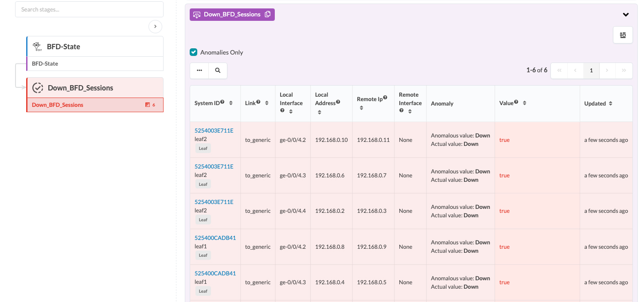Viewport: 644px width, 302px height.
Task: Go to page 1 in pagination
Action: coord(591,71)
